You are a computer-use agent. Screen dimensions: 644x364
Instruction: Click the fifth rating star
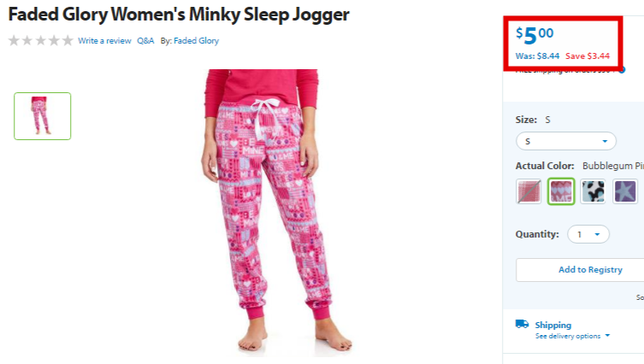(x=68, y=41)
